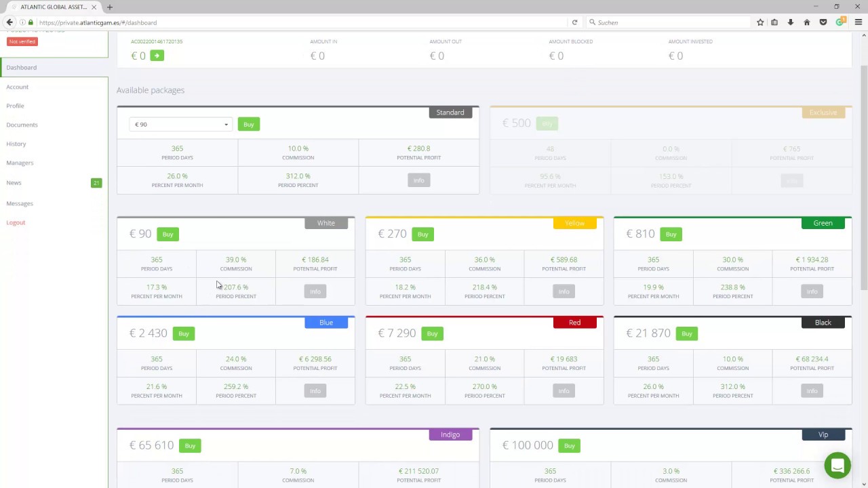Click the browser back arrow button
Image resolution: width=868 pixels, height=488 pixels.
click(9, 22)
